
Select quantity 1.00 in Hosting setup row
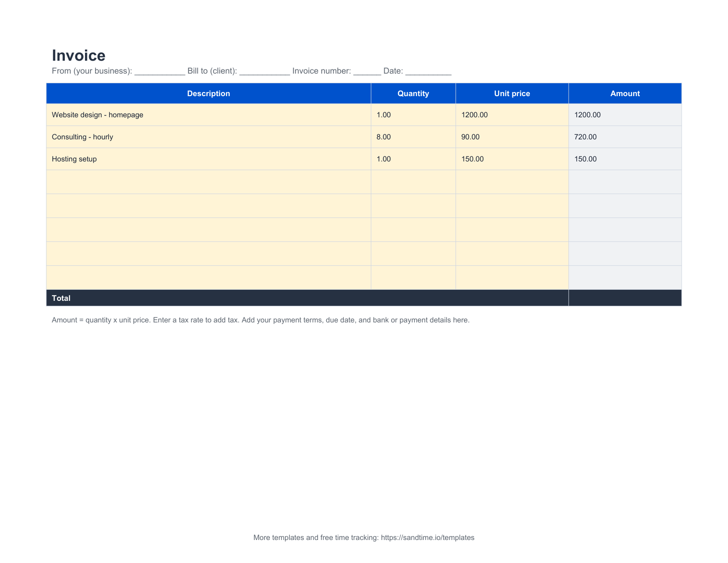[413, 159]
